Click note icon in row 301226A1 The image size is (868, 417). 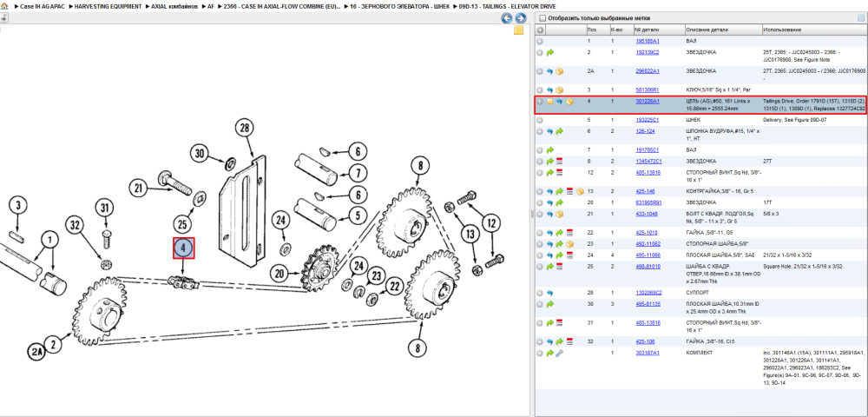point(549,102)
